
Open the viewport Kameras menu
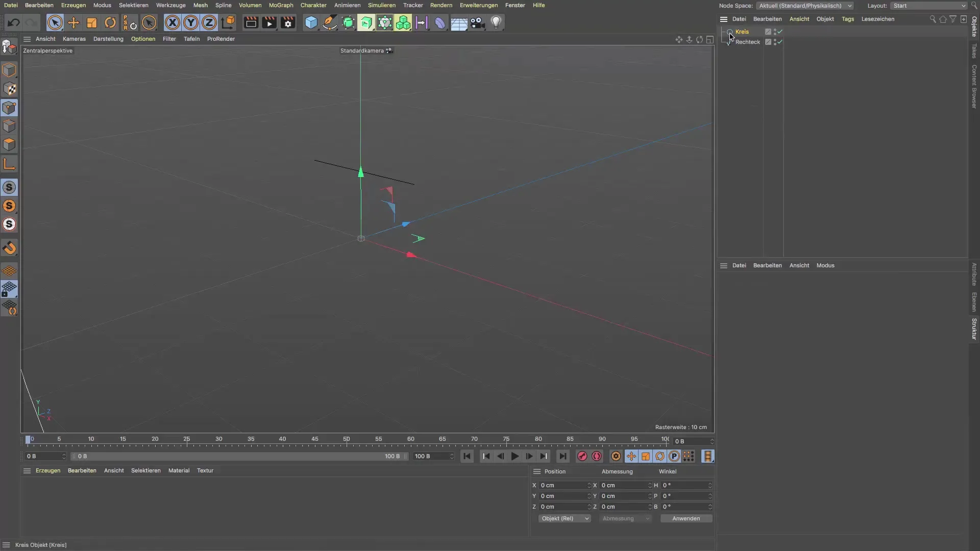74,39
